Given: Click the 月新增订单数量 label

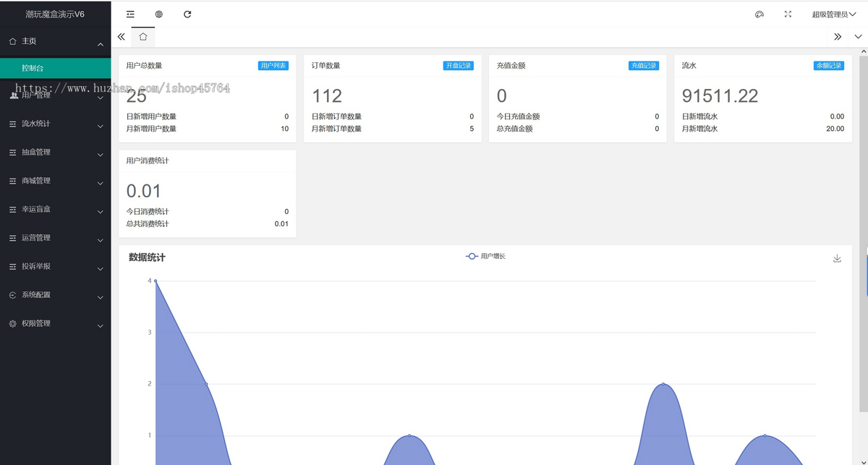Looking at the screenshot, I should [336, 129].
